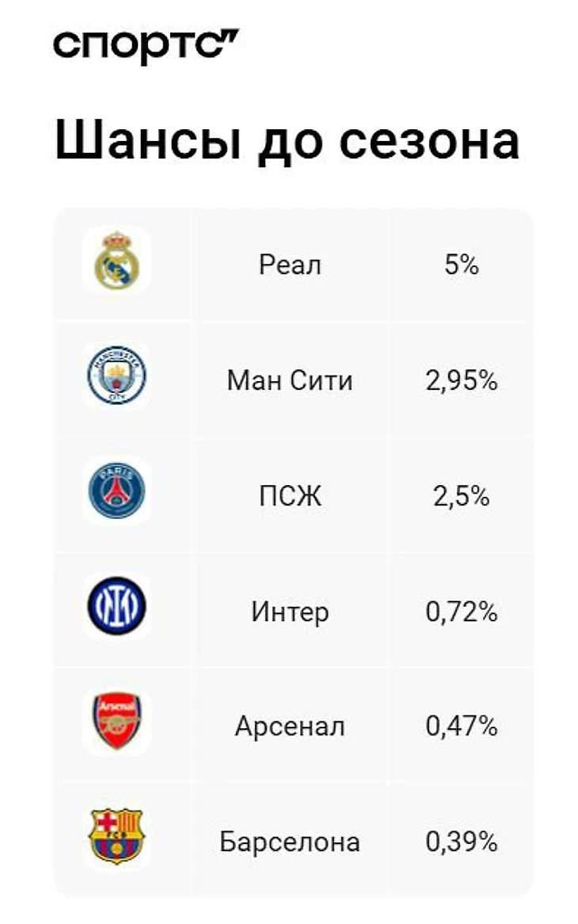Select the team name 'Арсенал'
This screenshot has height=924, width=578.
click(290, 727)
